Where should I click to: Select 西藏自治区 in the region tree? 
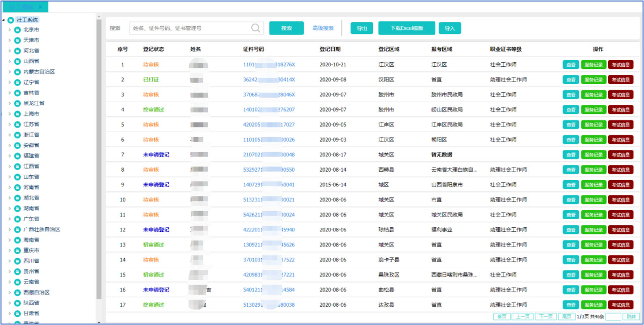click(36, 293)
